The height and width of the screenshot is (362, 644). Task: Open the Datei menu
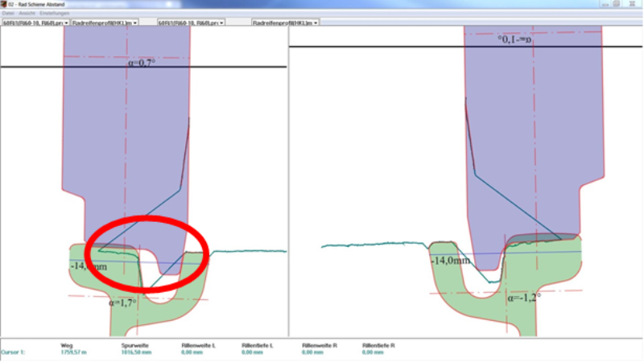point(8,14)
